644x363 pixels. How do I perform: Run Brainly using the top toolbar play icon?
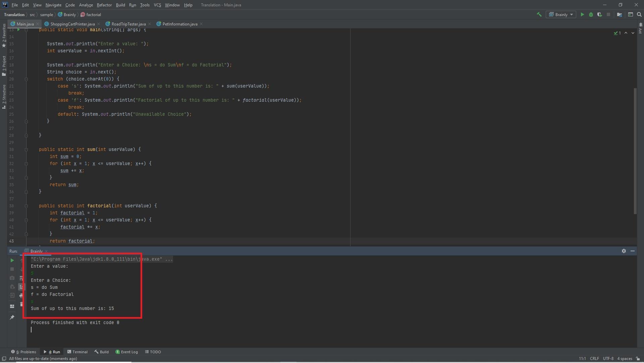(582, 15)
